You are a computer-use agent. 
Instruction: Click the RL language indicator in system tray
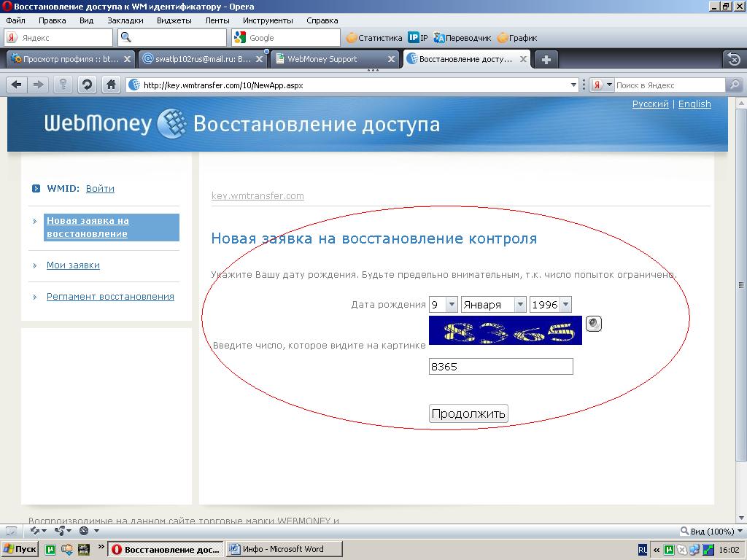click(642, 550)
